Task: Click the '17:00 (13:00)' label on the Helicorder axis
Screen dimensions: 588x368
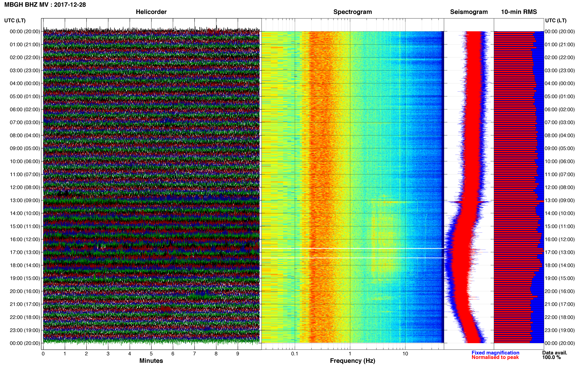Action: (x=25, y=252)
